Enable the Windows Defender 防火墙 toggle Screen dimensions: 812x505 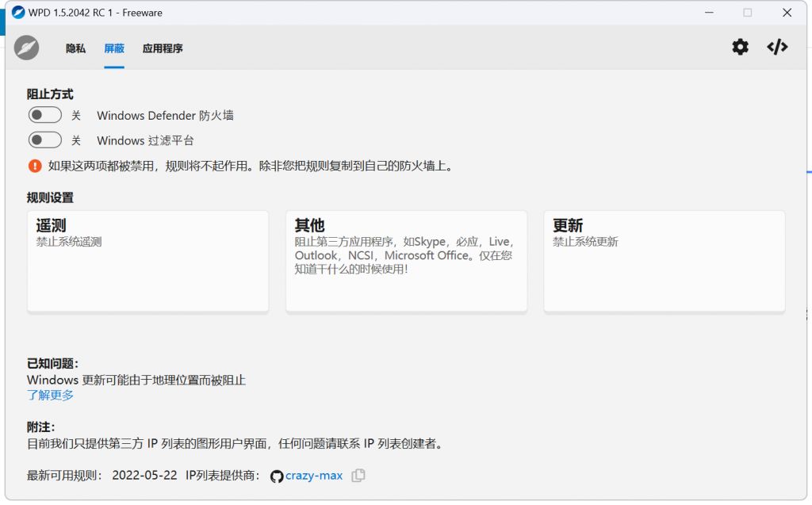click(x=45, y=115)
